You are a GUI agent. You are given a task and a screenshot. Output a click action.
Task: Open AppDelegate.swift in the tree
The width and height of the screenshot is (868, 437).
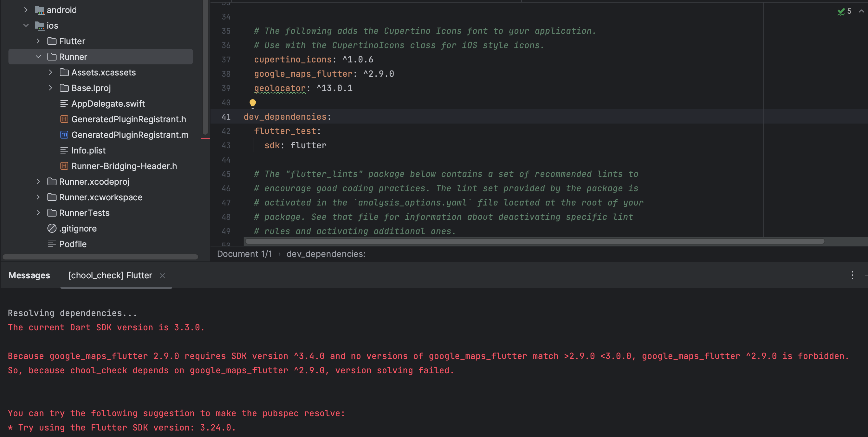108,103
